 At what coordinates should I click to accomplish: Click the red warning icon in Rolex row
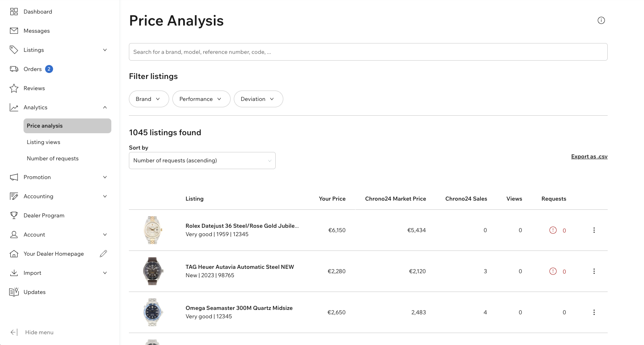click(x=553, y=230)
